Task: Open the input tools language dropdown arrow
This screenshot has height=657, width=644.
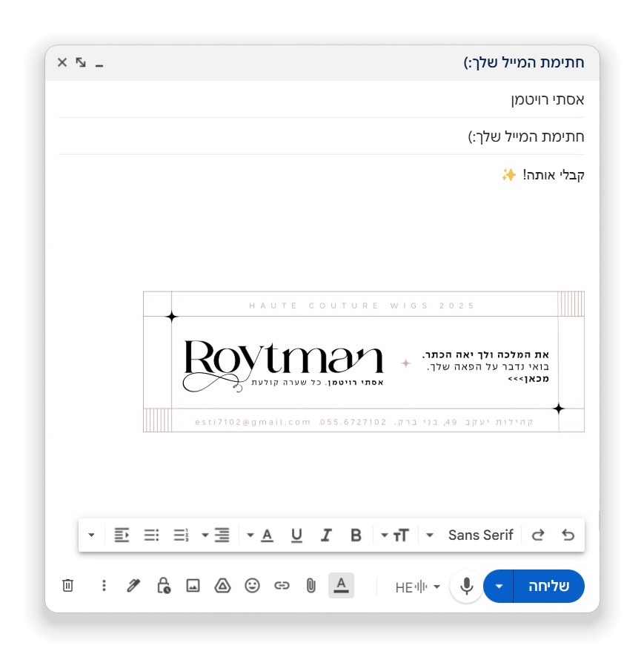Action: [436, 587]
